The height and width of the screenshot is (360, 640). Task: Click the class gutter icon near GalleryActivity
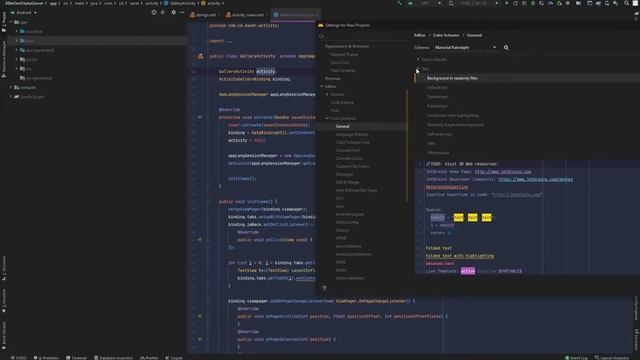pyautogui.click(x=200, y=56)
